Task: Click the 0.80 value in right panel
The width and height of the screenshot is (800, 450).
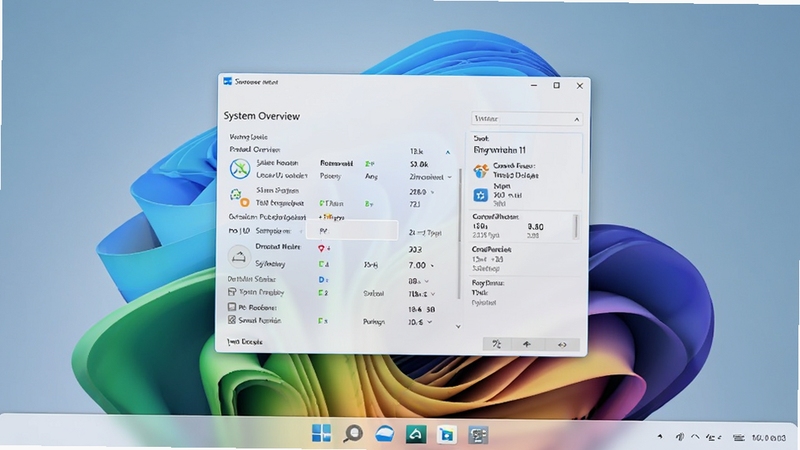Action: [x=535, y=227]
